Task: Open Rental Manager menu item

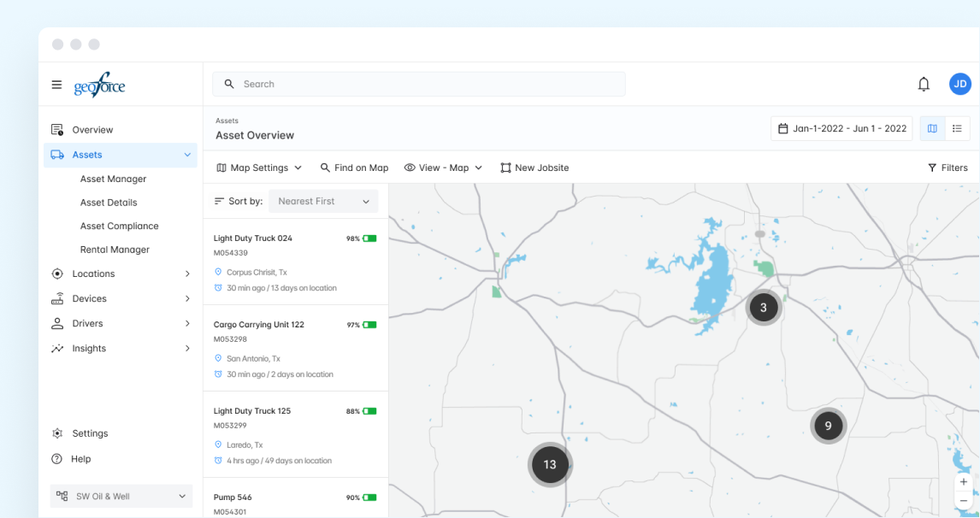Action: (x=115, y=250)
